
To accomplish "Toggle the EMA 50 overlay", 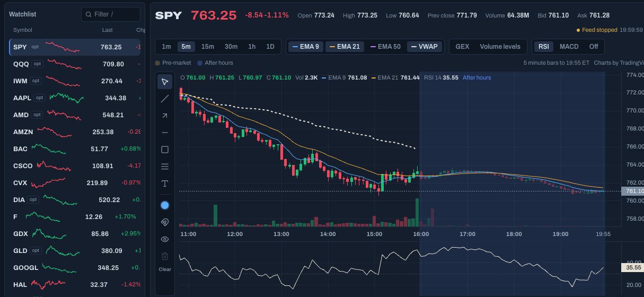I will (x=385, y=47).
